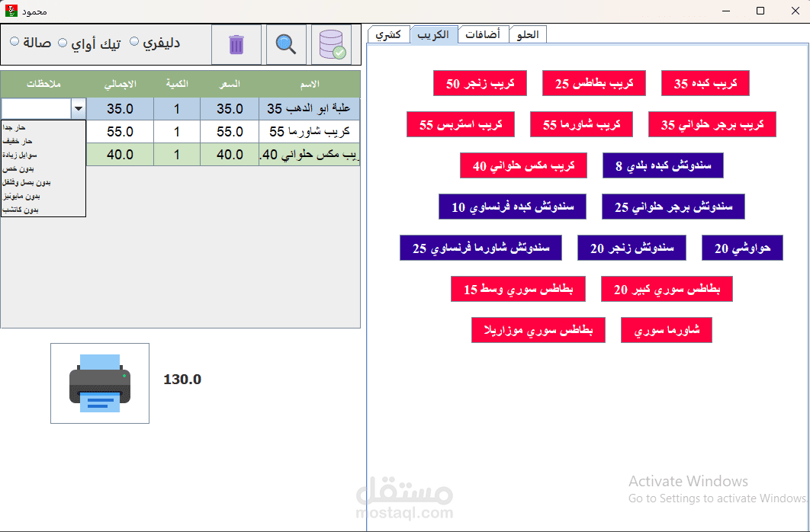Select the كريب شاورما 55 name cell in table
The image size is (810, 532).
310,132
